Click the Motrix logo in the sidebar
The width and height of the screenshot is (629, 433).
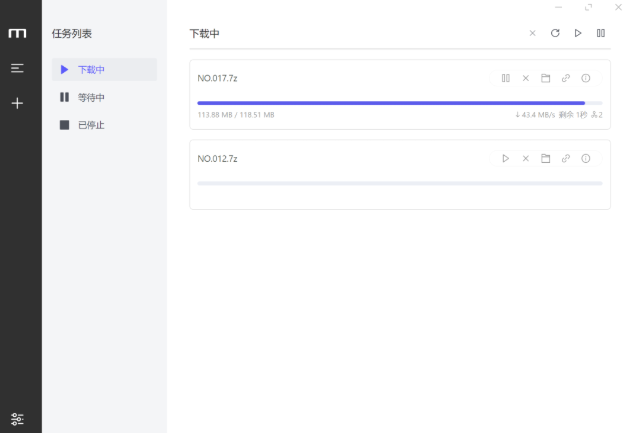pyautogui.click(x=17, y=33)
